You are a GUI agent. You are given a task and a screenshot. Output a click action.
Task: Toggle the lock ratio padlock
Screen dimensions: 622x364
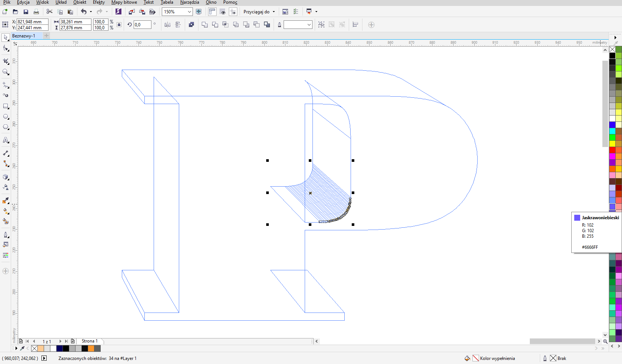119,25
